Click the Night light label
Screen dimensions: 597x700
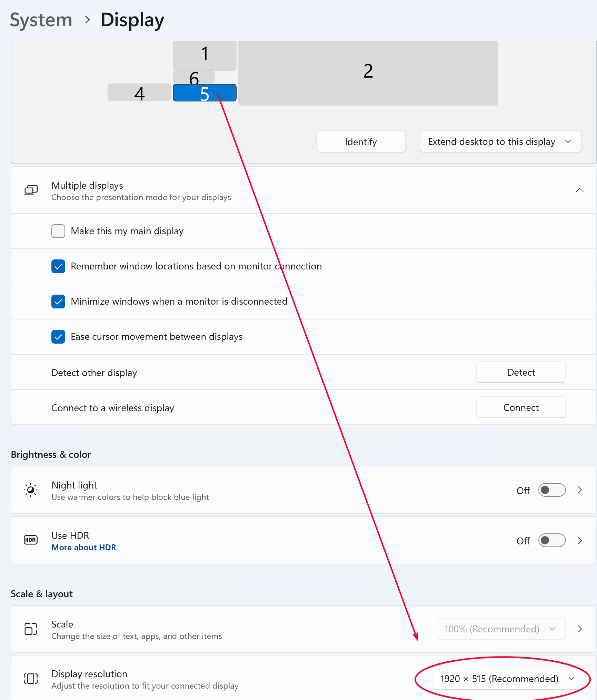[74, 485]
